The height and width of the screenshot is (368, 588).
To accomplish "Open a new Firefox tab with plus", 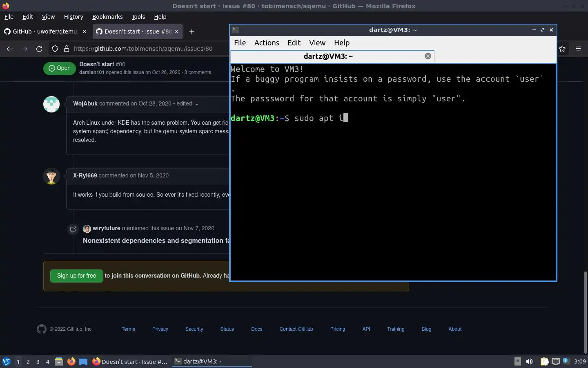I will point(192,31).
